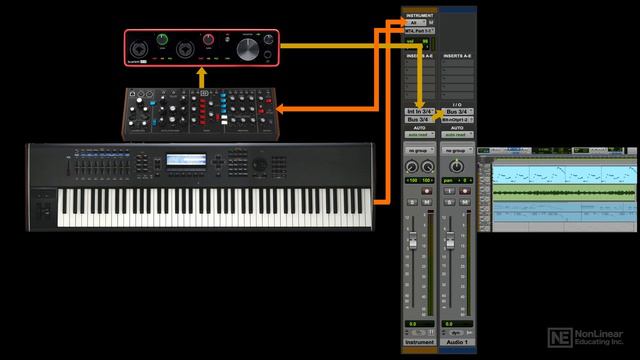The width and height of the screenshot is (640, 360).
Task: Click insert slot E on the Audio 1 track
Action: 458,96
